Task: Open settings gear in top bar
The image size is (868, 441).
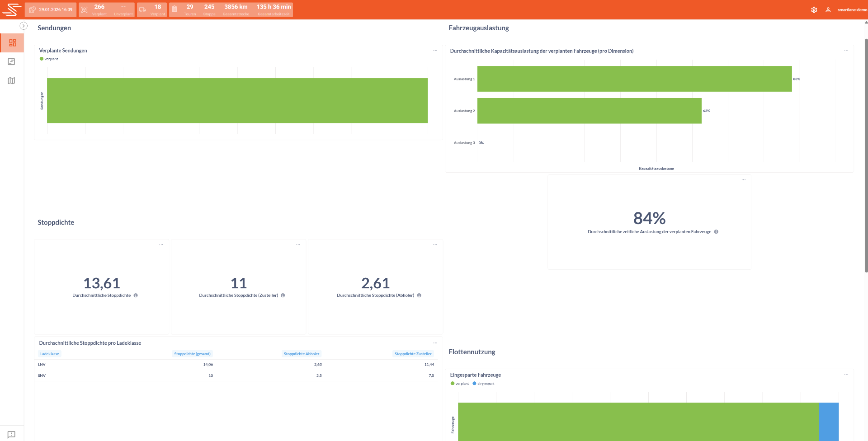Action: tap(814, 9)
